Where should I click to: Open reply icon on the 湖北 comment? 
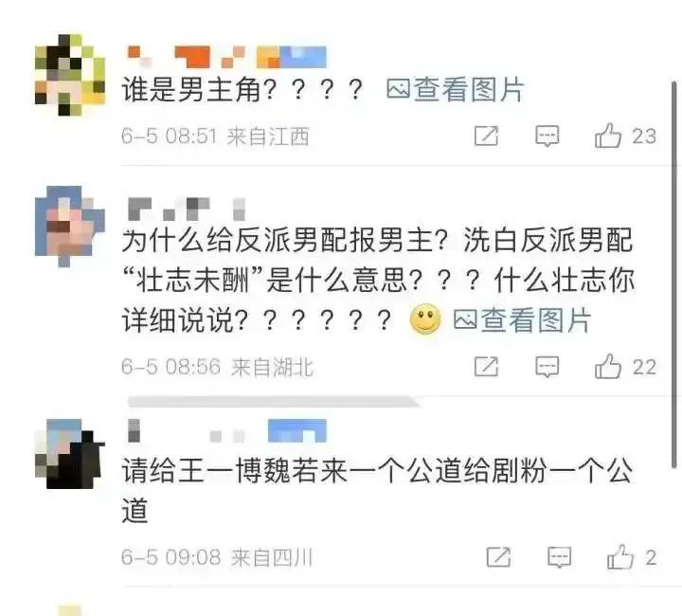(547, 367)
